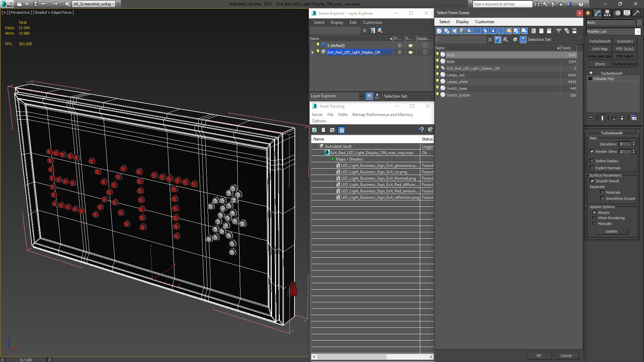Click Configure Modifier Sets icon
Image resolution: width=644 pixels, height=362 pixels.
[634, 118]
